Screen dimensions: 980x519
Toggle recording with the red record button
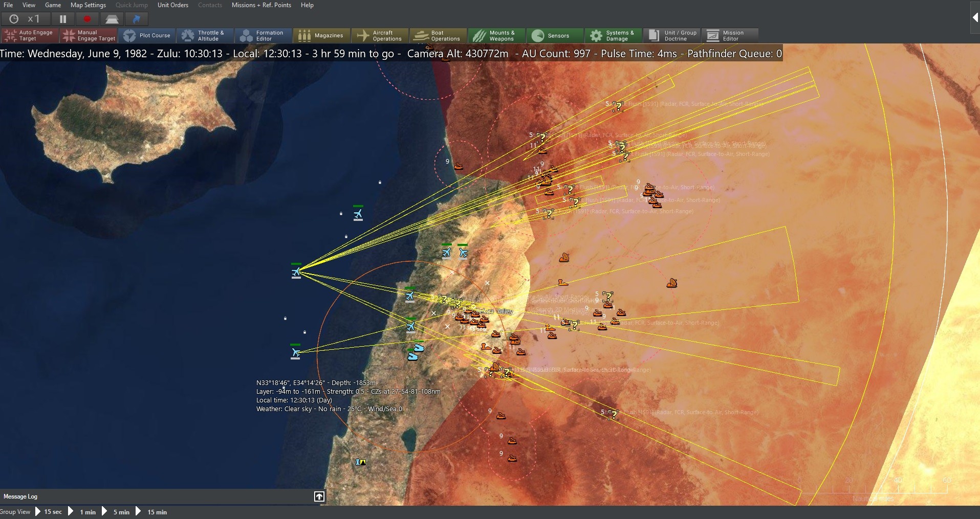pos(87,18)
